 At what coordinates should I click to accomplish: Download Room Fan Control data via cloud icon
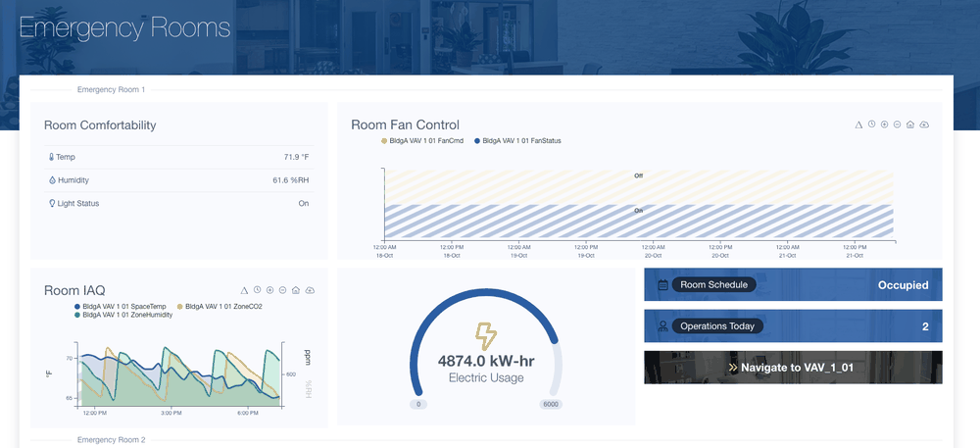click(x=924, y=124)
